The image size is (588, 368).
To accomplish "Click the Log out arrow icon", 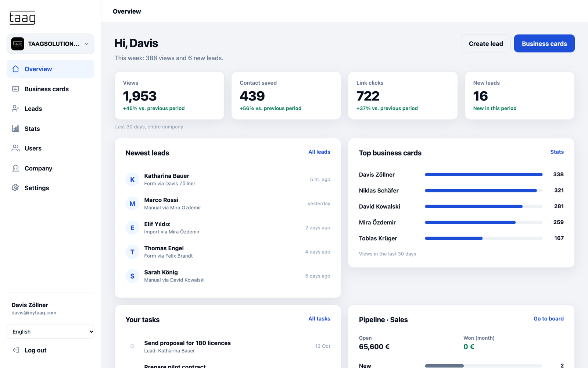I will pyautogui.click(x=15, y=350).
